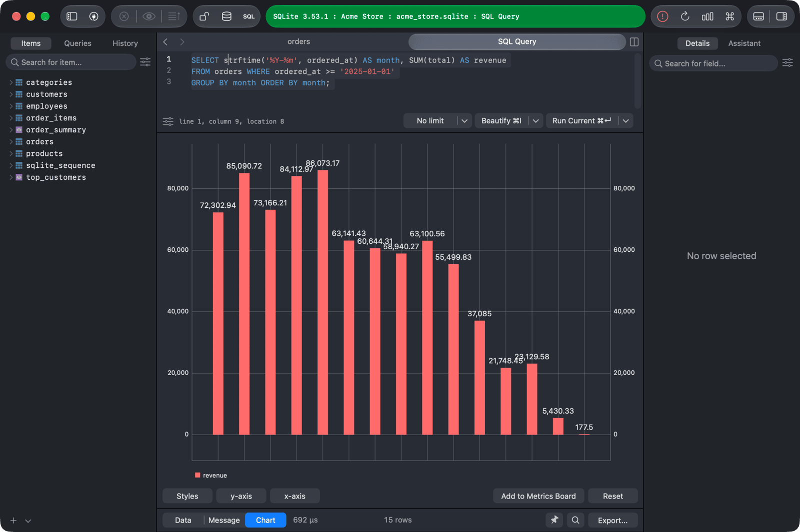This screenshot has height=532, width=800.
Task: Switch to the Assistant tab
Action: [x=744, y=43]
